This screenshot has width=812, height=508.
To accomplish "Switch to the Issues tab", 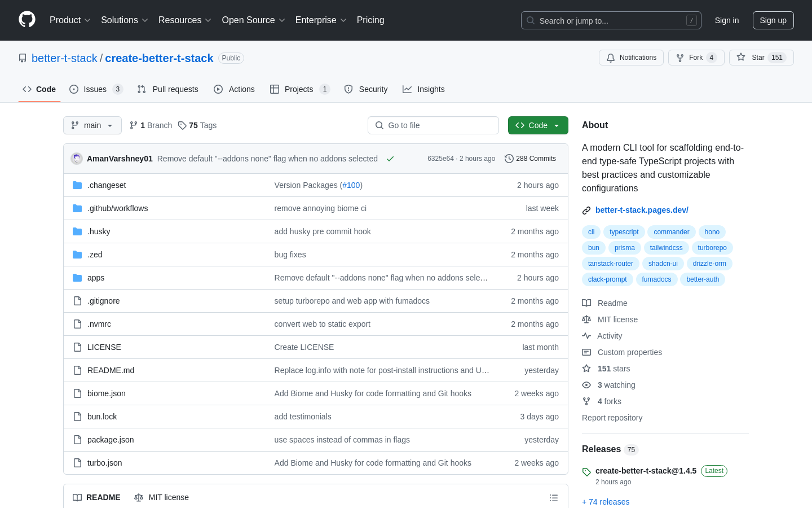I will 96,89.
